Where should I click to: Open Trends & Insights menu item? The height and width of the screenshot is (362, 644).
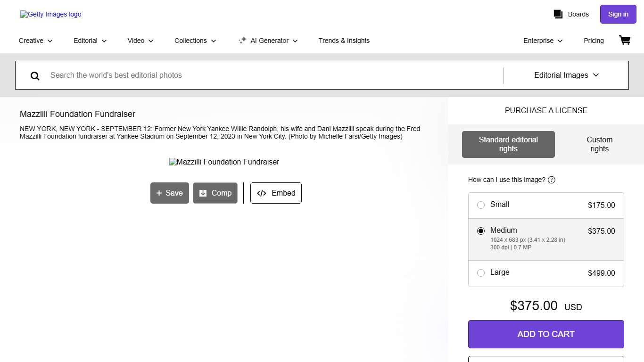point(344,41)
